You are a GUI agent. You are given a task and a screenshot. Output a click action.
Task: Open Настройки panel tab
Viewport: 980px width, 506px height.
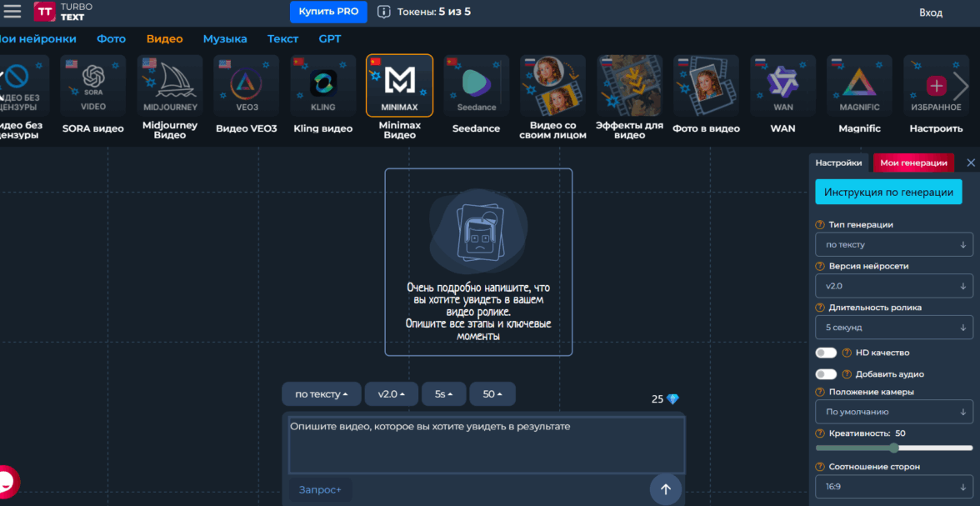click(x=838, y=163)
